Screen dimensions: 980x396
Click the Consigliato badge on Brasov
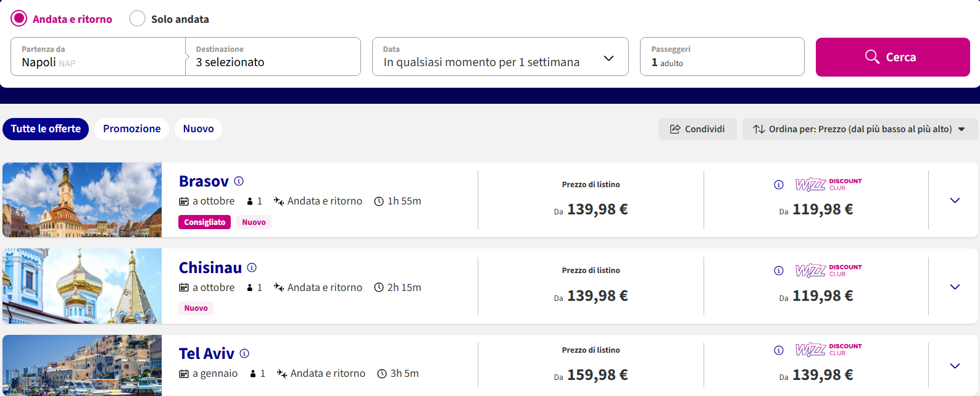205,222
